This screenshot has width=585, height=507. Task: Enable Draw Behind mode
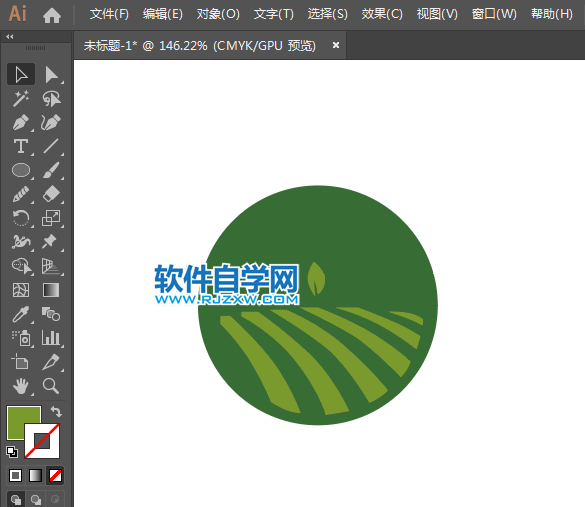35,500
